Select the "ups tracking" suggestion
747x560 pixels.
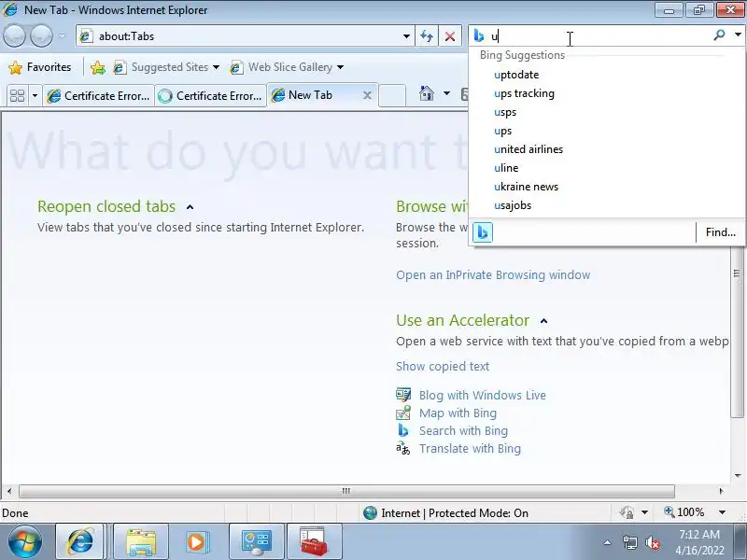coord(524,93)
